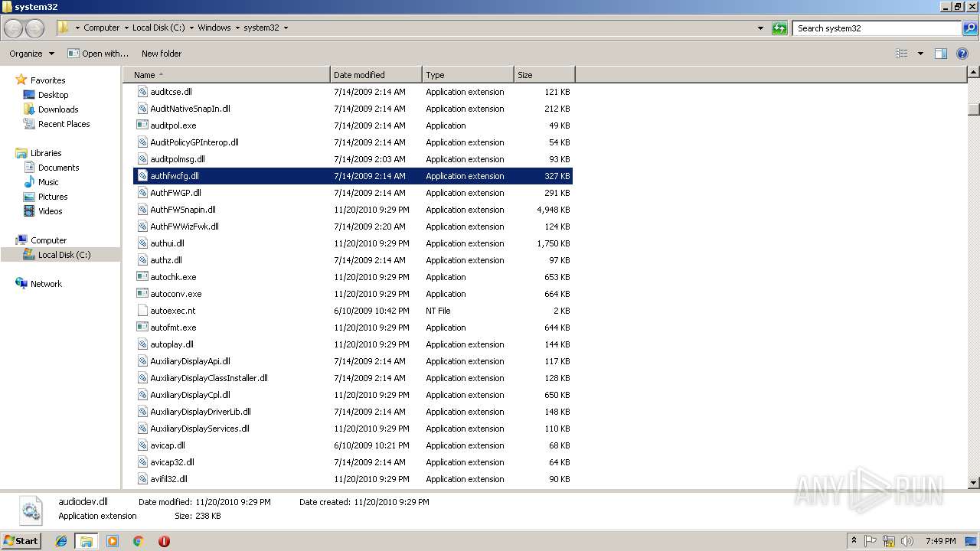Screen dimensions: 980x551
Task: Open File Explorer taskbar button
Action: tap(87, 541)
